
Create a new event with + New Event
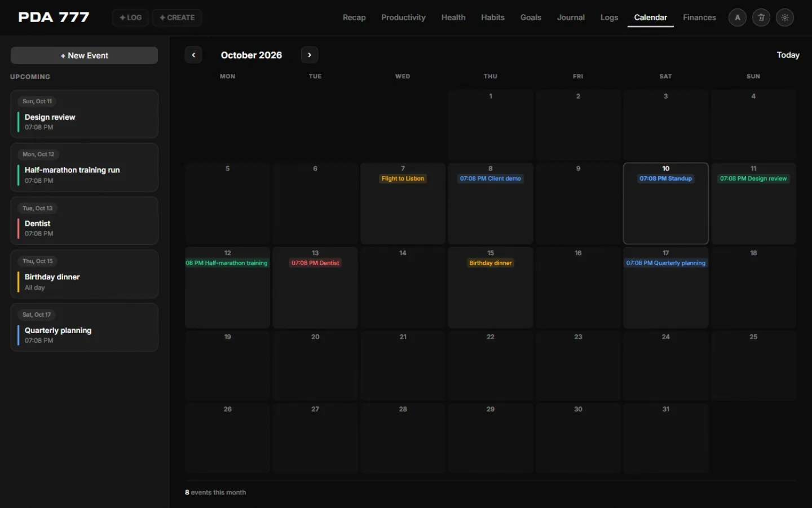click(x=84, y=55)
